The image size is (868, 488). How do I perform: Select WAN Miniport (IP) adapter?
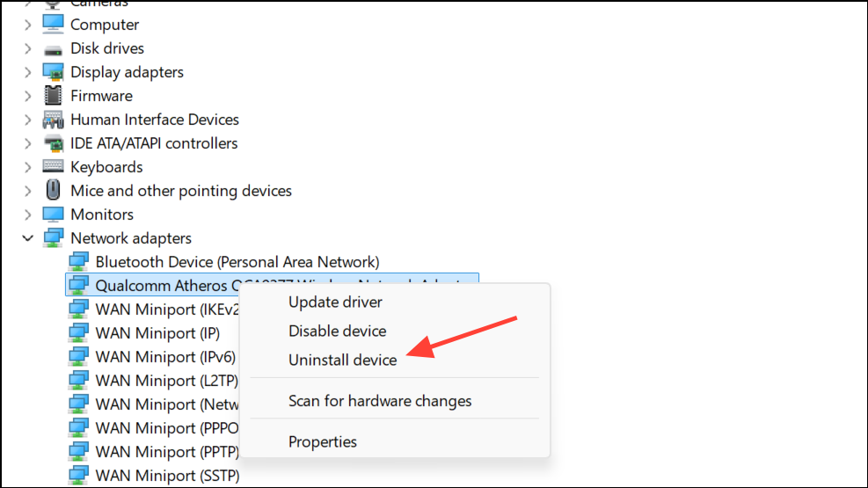point(157,333)
